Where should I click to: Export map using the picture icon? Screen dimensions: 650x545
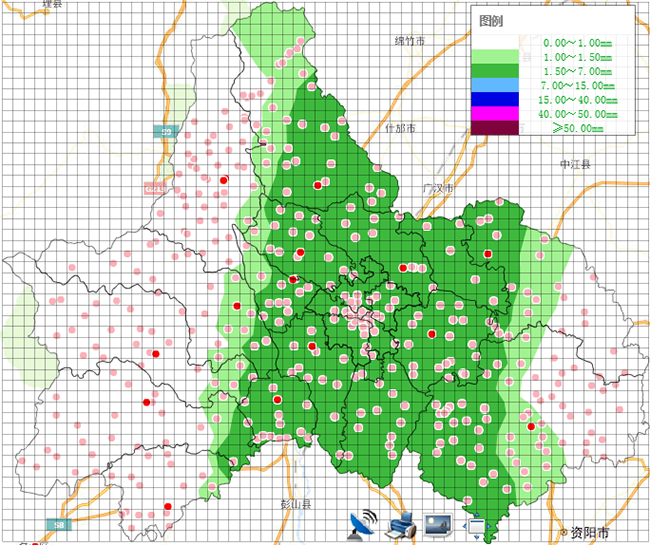(x=438, y=526)
